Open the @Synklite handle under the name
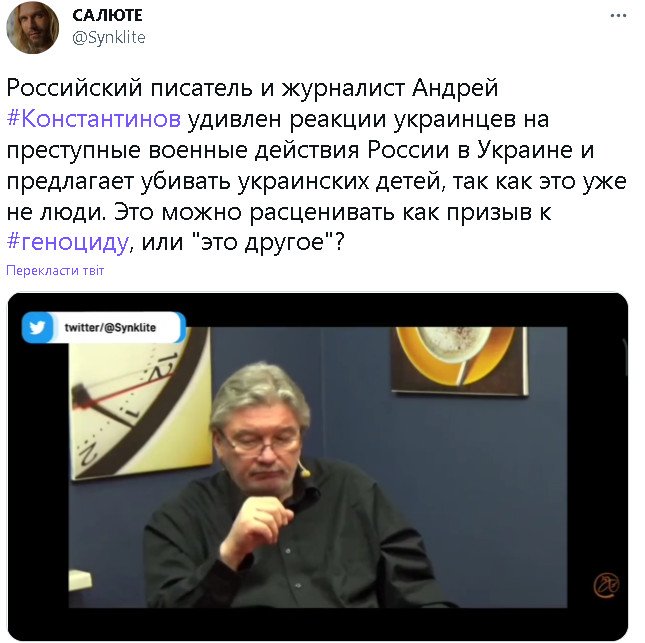Screen dimensions: 645x643 pyautogui.click(x=109, y=38)
